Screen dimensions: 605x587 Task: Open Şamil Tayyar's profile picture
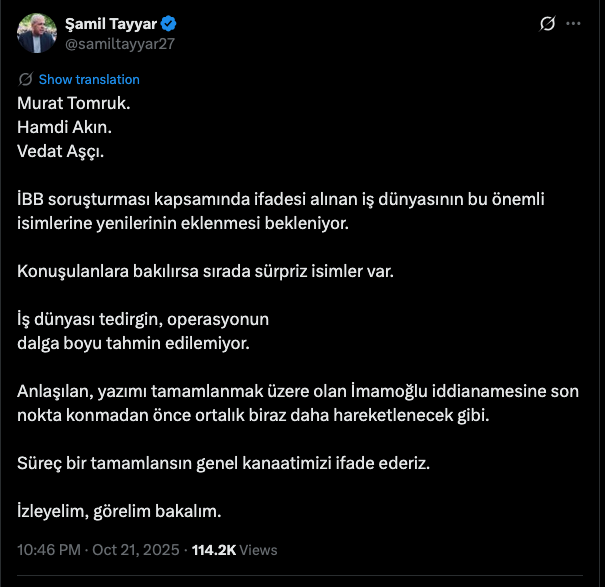pos(35,34)
